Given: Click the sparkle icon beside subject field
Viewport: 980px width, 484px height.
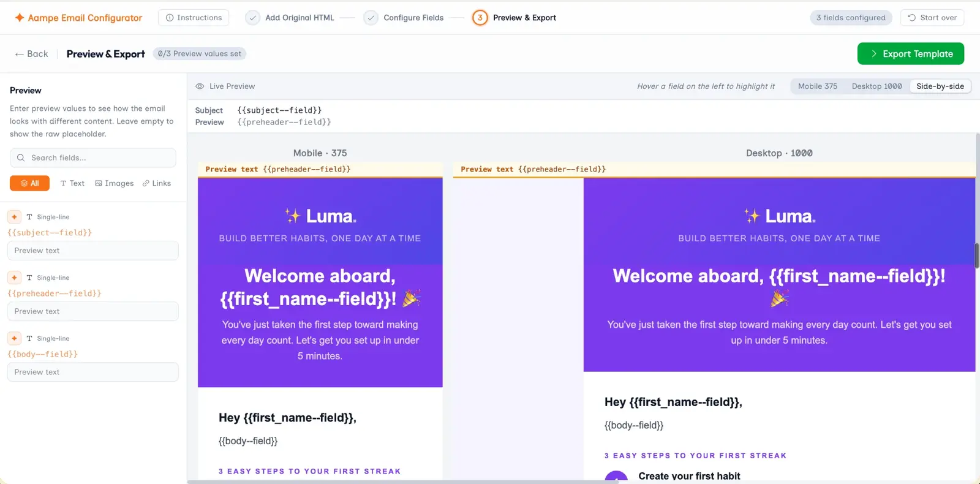Looking at the screenshot, I should (x=14, y=217).
